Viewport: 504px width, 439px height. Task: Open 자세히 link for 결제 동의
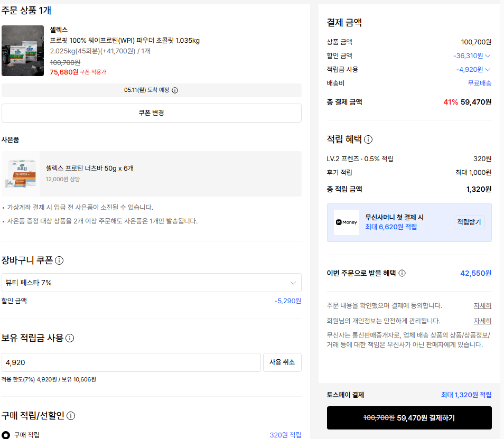click(x=482, y=306)
